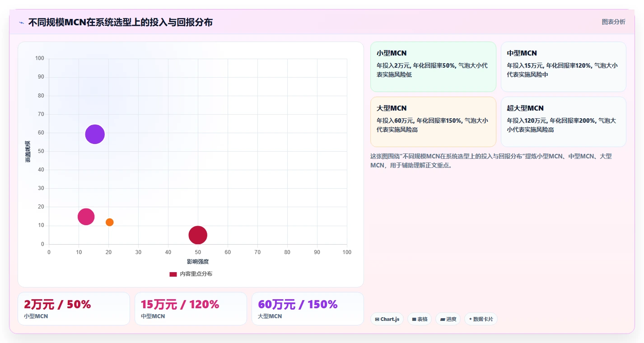Click the 年投入2万元 description text
Image resolution: width=644 pixels, height=343 pixels.
(x=432, y=70)
